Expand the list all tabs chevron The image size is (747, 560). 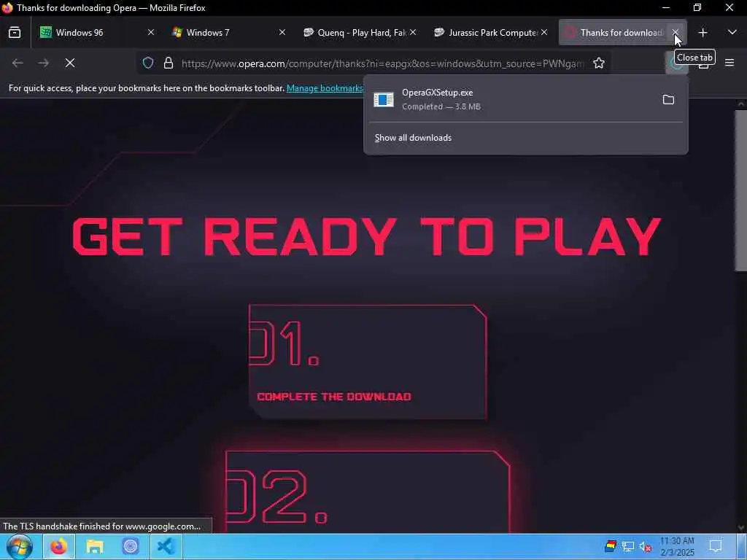(x=732, y=32)
